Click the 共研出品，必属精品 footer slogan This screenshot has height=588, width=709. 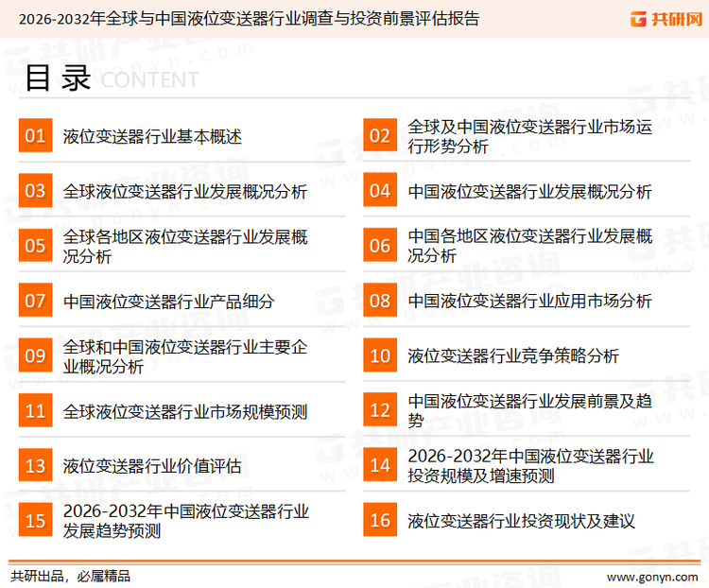coord(71,577)
